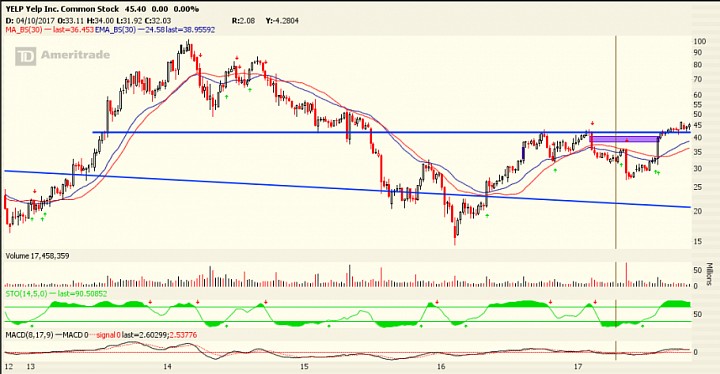Viewport: 720px width, 374px height.
Task: Click the 14 year marker on time axis
Action: (167, 367)
